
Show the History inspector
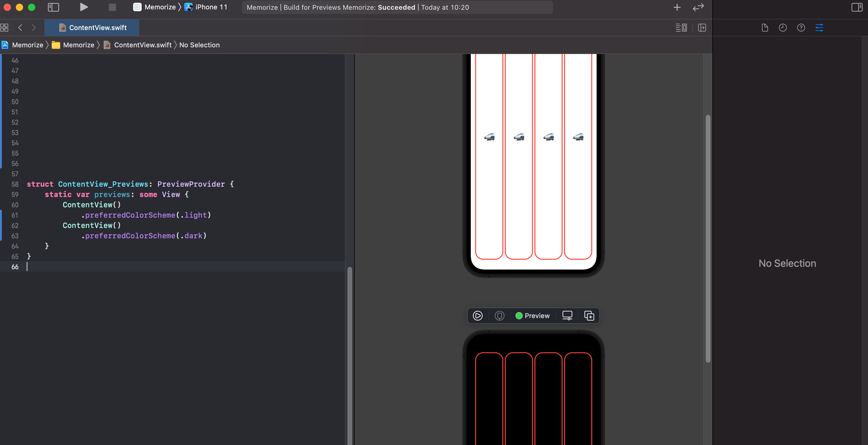(782, 28)
